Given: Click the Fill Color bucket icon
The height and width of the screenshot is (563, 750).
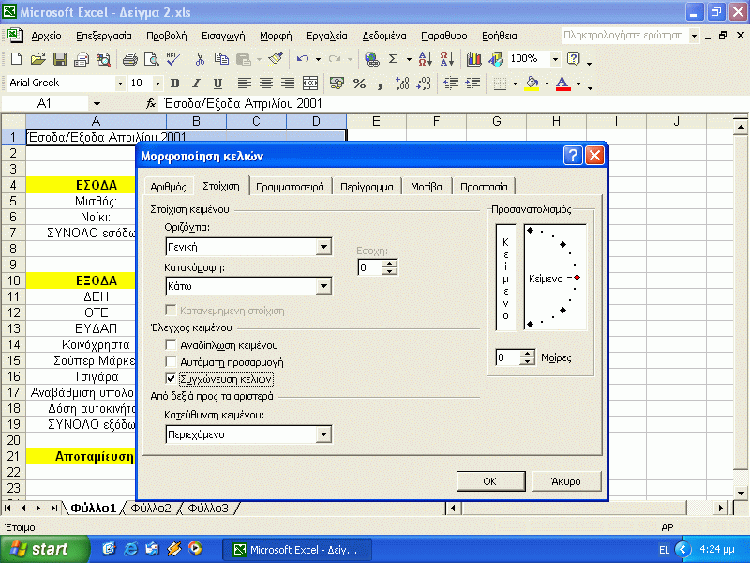Looking at the screenshot, I should (532, 83).
